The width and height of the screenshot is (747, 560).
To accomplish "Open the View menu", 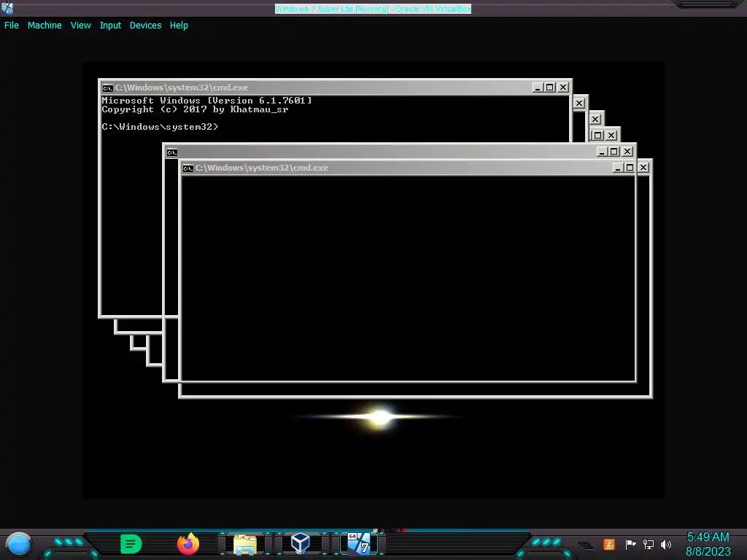I will coord(80,26).
